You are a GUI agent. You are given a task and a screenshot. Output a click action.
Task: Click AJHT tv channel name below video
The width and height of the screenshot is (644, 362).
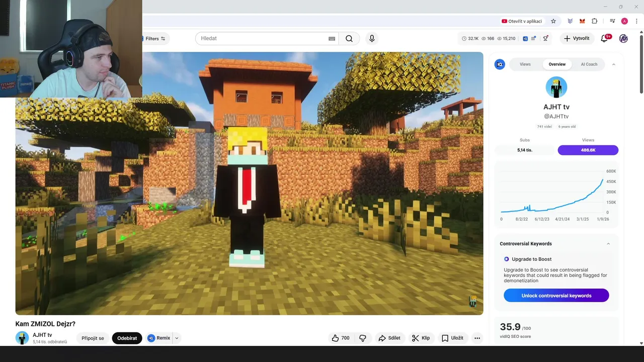[x=42, y=335]
